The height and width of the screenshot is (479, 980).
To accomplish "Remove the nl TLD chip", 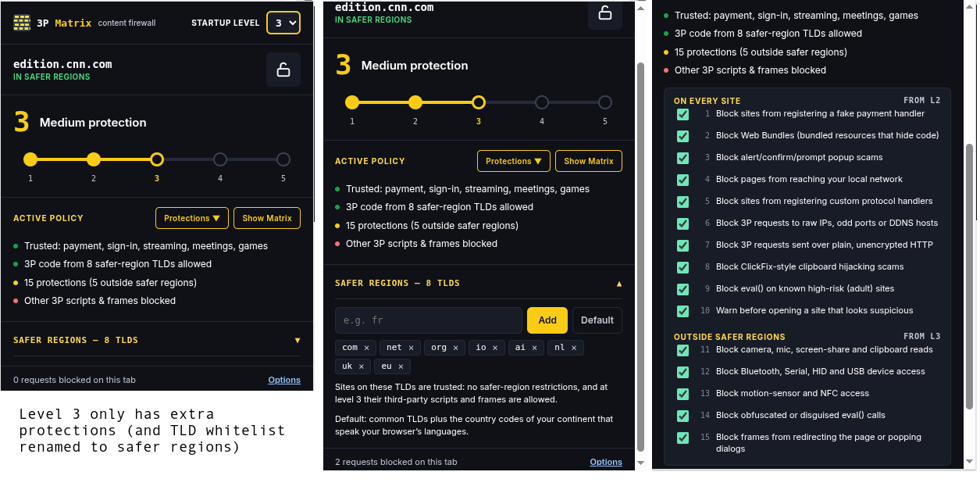I will (574, 348).
